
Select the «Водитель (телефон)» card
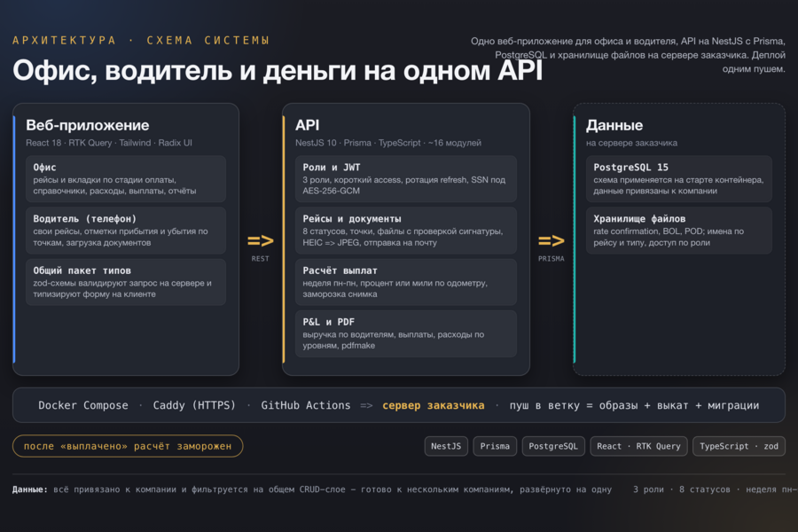(x=126, y=231)
